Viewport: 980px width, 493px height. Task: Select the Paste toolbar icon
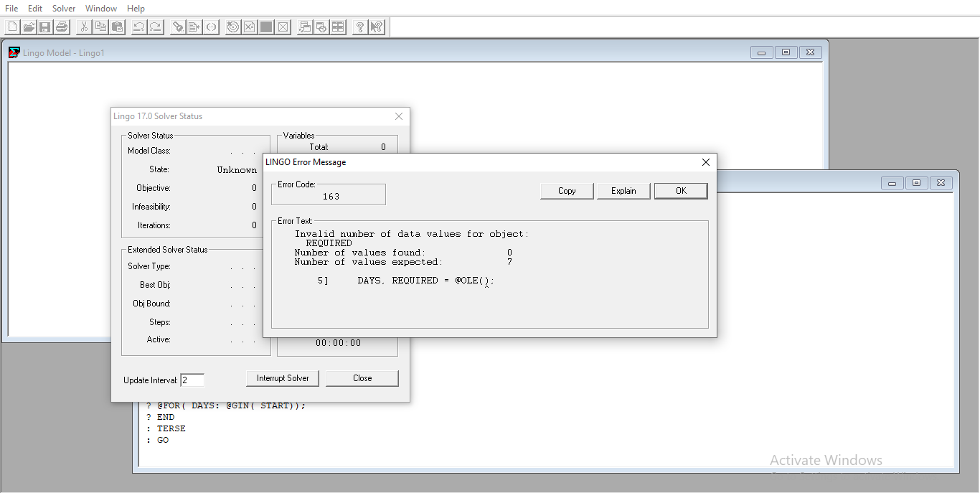116,27
